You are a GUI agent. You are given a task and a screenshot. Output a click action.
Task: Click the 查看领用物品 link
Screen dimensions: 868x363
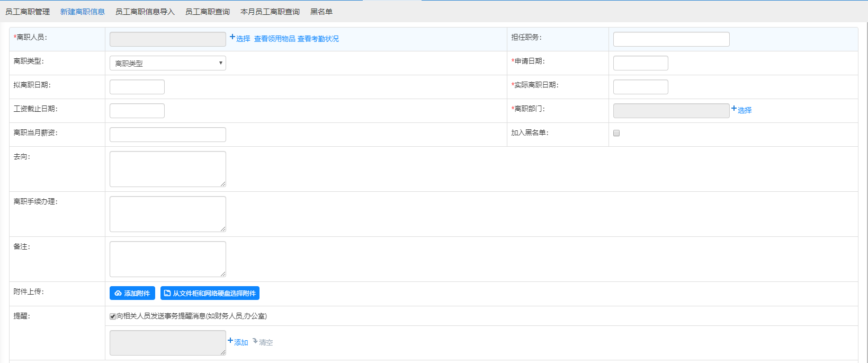[x=274, y=39]
